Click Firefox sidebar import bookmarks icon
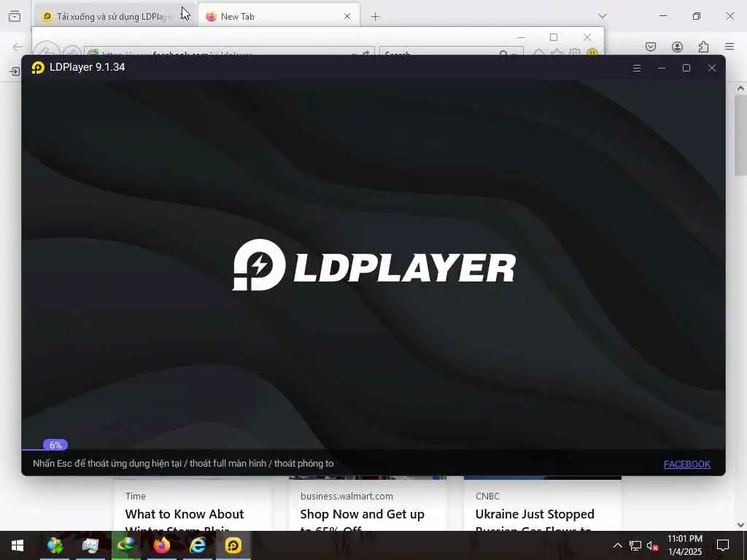 [x=15, y=71]
